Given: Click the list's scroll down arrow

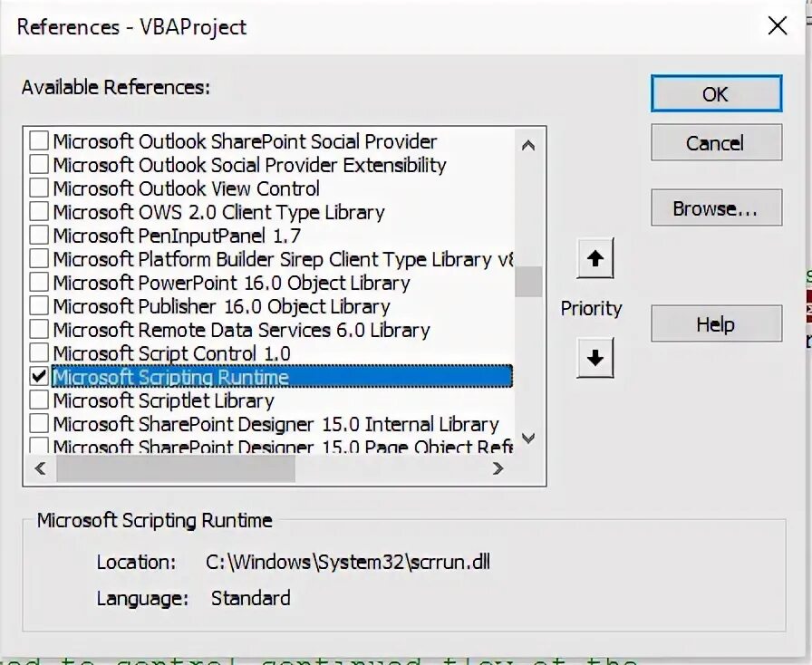Looking at the screenshot, I should [x=528, y=439].
